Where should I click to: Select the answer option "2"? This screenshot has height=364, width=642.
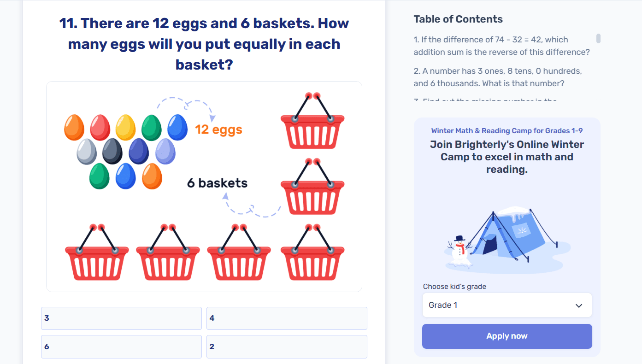pyautogui.click(x=287, y=346)
